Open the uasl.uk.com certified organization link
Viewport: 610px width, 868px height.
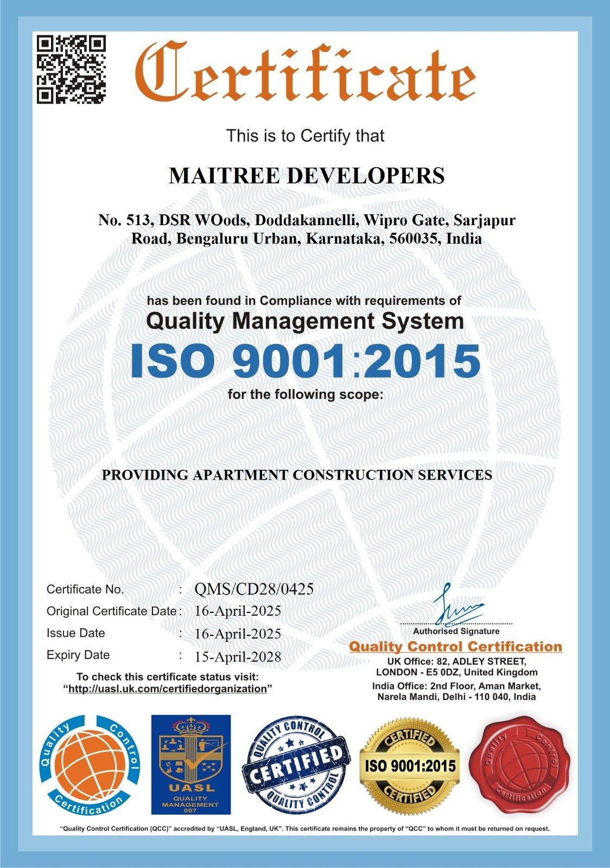(x=168, y=688)
